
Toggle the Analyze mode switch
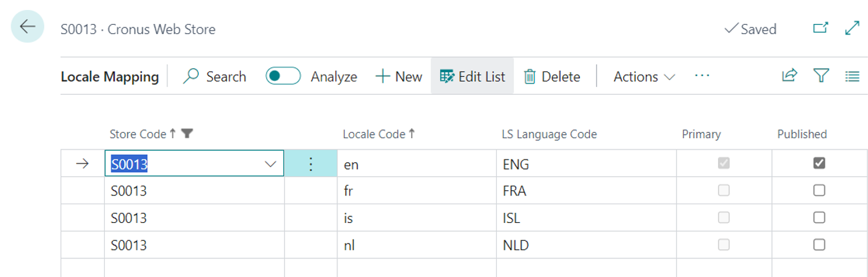click(x=283, y=76)
